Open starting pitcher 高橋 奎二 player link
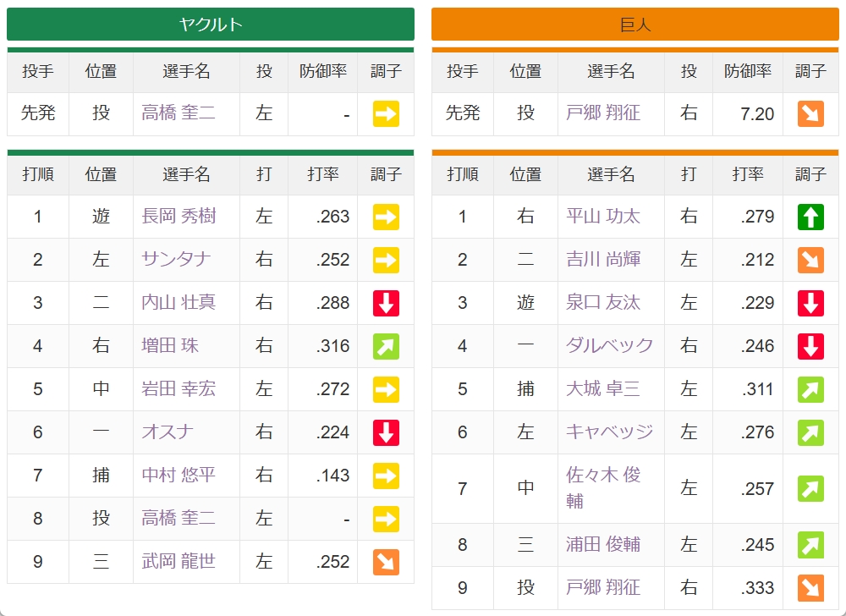This screenshot has width=846, height=616. (179, 113)
